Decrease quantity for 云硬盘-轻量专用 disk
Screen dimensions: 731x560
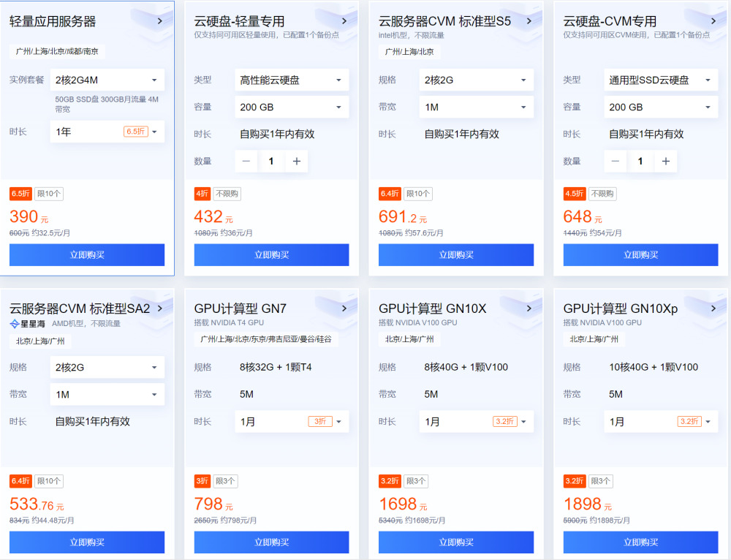tap(246, 162)
